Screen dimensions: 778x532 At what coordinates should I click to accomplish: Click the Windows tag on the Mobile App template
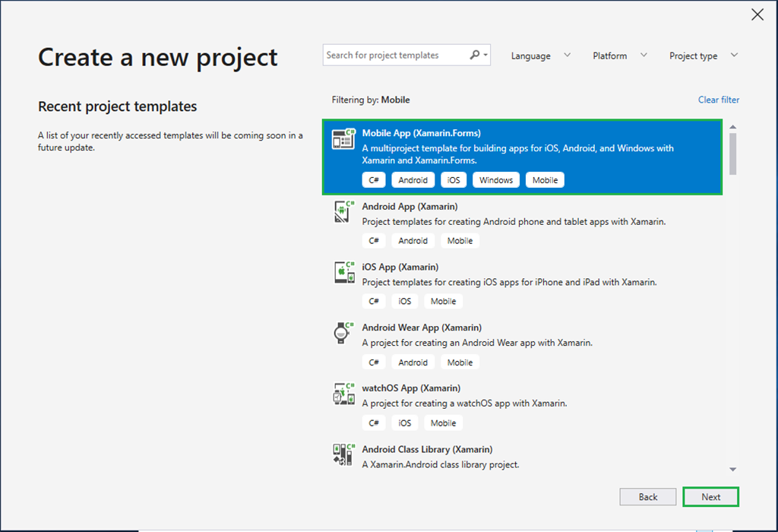coord(495,179)
